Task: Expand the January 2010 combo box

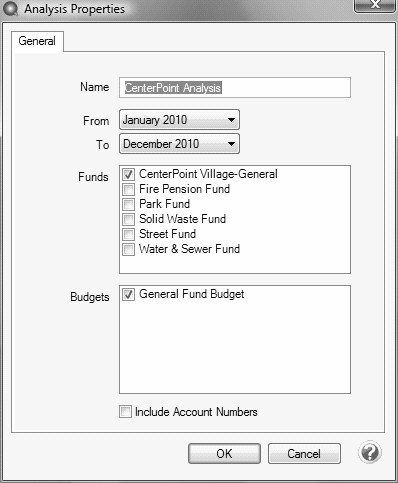Action: coord(179,120)
